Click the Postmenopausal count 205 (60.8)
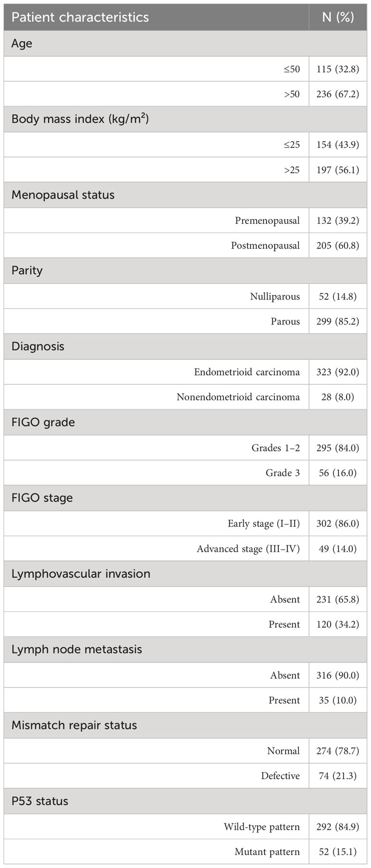 (x=338, y=246)
